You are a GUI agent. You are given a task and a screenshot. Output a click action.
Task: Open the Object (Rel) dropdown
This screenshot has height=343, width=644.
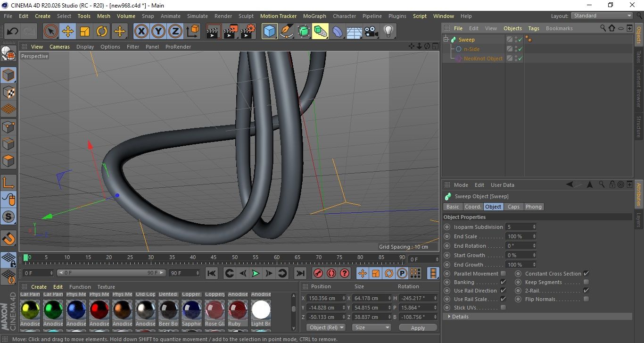click(326, 327)
